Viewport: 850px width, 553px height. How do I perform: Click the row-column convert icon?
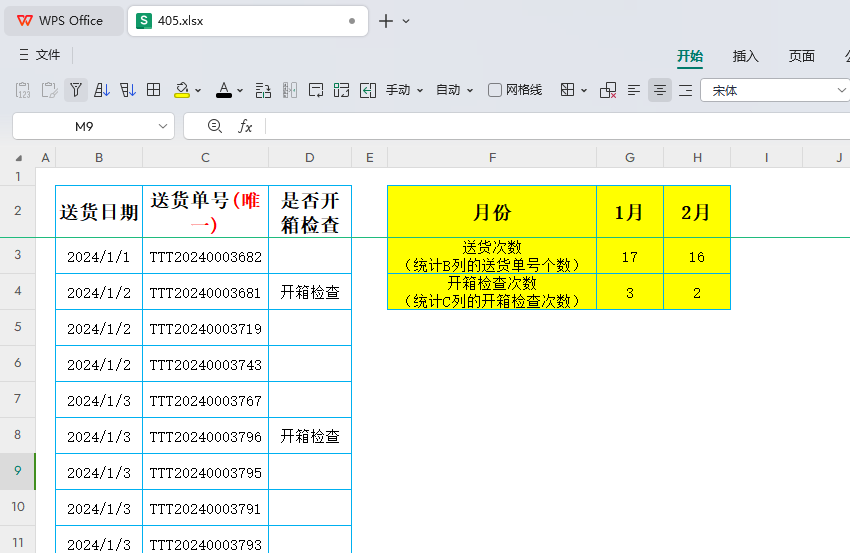263,90
